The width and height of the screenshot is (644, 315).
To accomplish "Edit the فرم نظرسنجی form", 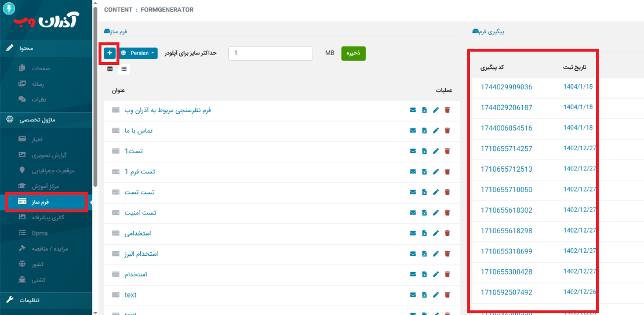I will click(436, 110).
